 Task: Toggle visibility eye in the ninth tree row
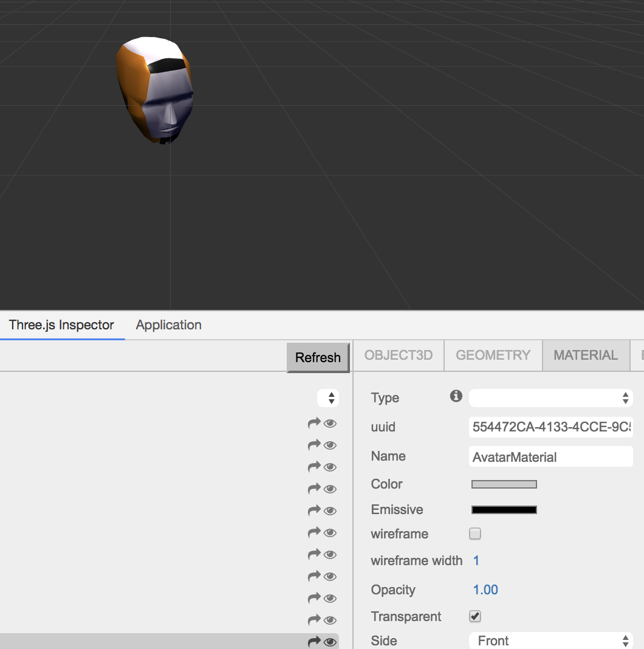point(330,599)
